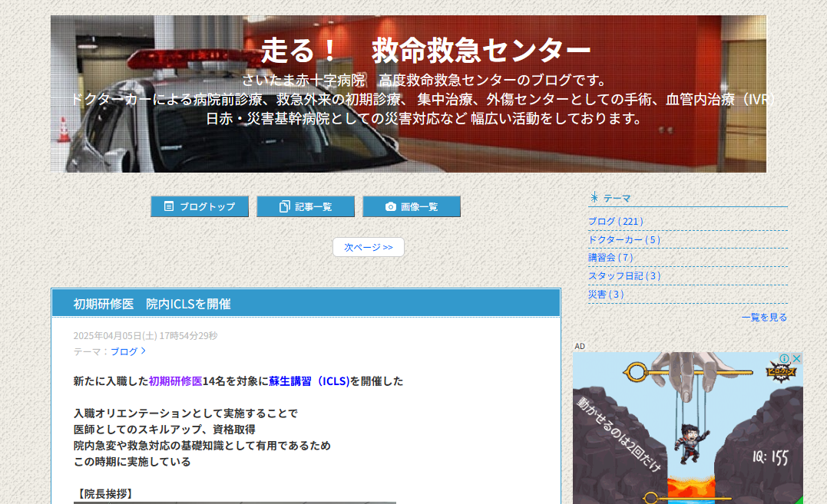Click the camera icon on 画像一覧 button

[x=390, y=206]
